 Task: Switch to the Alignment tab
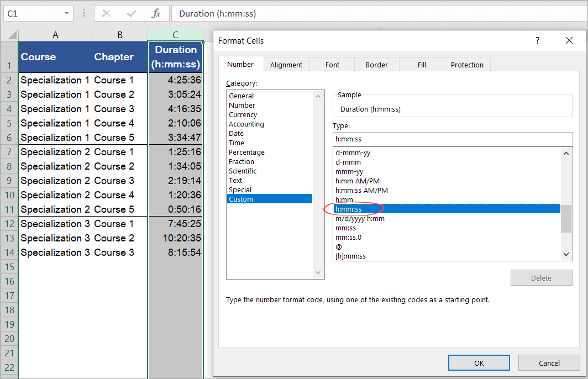(286, 65)
